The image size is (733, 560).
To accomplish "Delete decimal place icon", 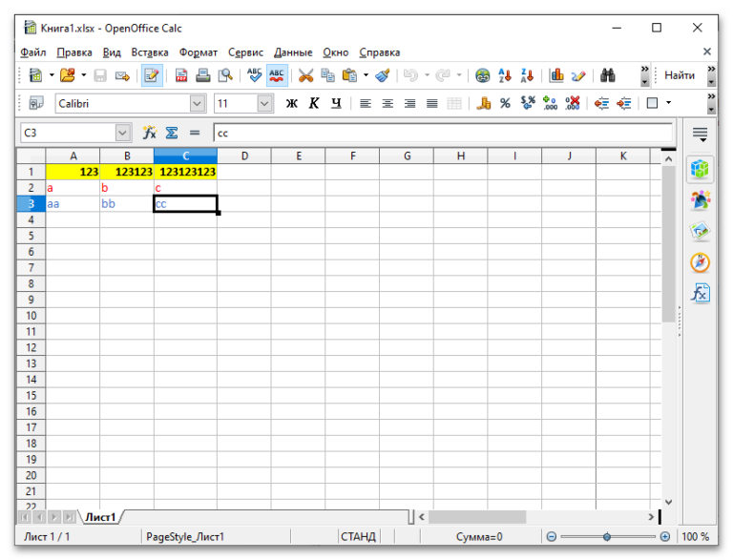I will point(573,103).
